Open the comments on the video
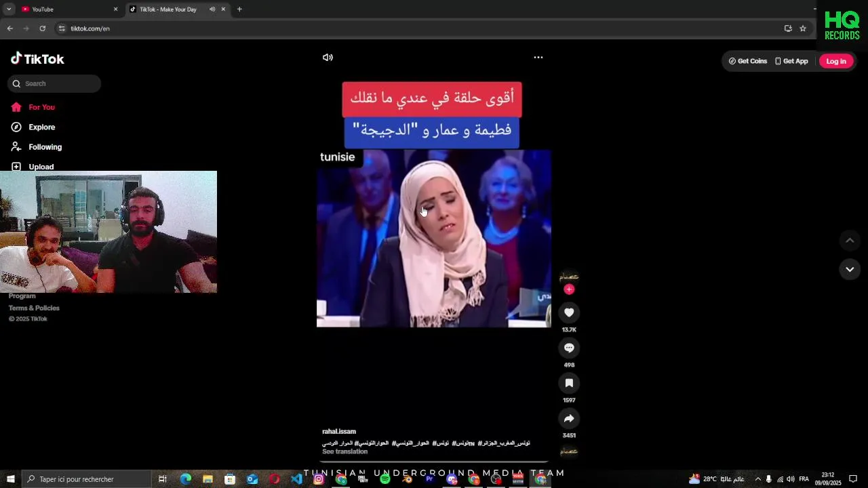The width and height of the screenshot is (868, 488). click(x=569, y=348)
